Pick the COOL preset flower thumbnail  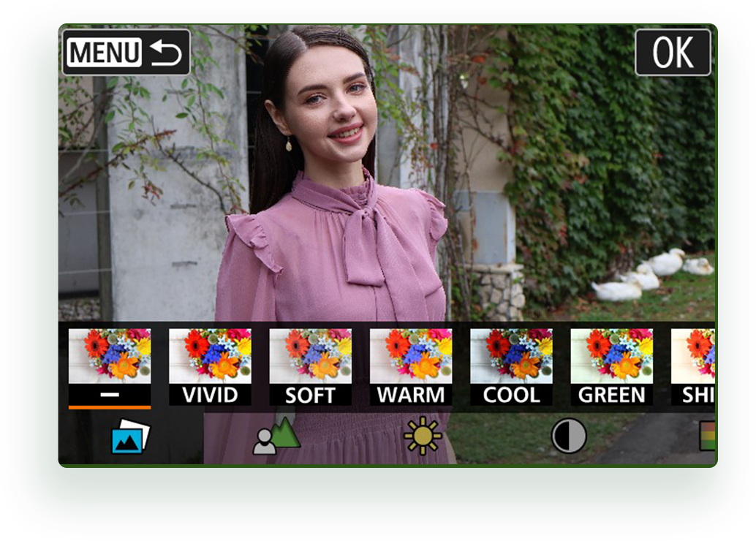tap(511, 355)
